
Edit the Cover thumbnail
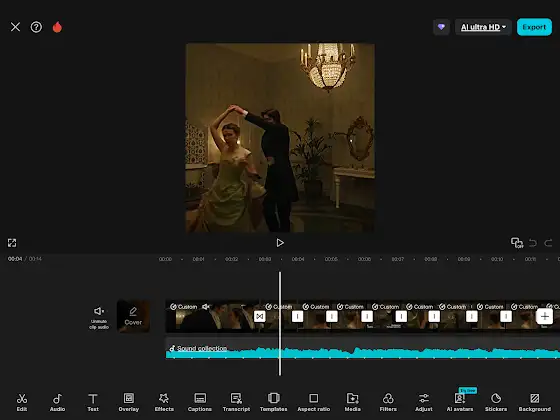tap(133, 316)
